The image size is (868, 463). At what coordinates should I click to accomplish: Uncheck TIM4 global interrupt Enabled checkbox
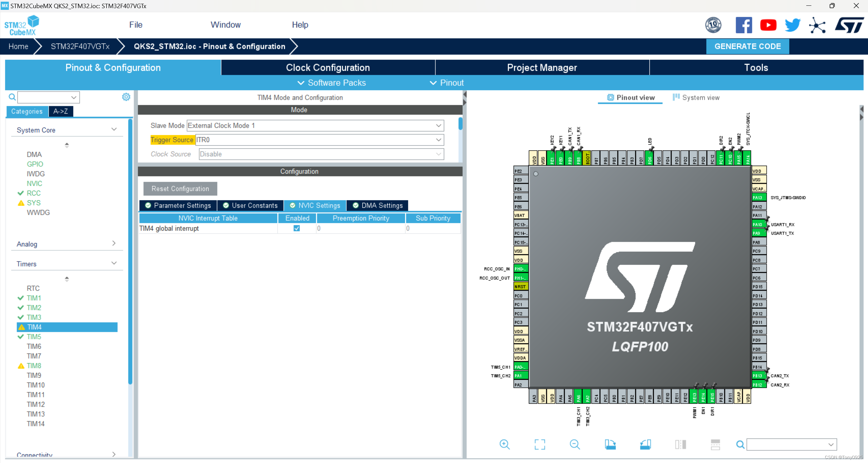point(297,228)
